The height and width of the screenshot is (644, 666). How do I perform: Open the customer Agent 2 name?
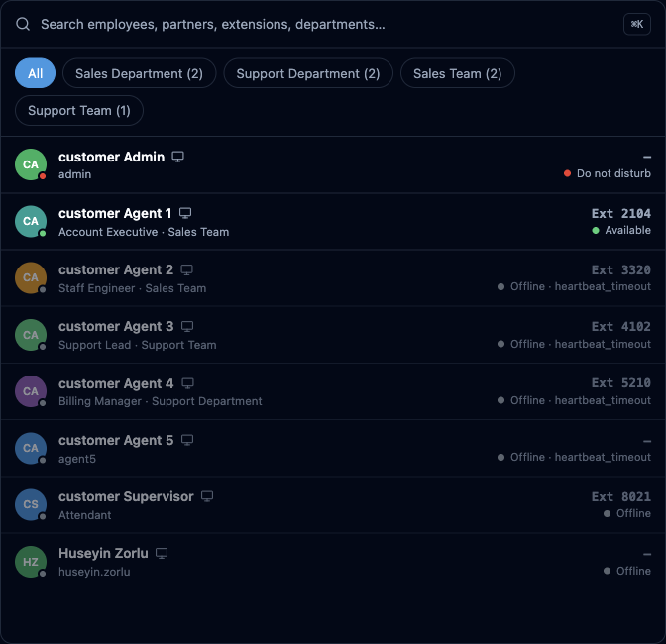coord(116,269)
